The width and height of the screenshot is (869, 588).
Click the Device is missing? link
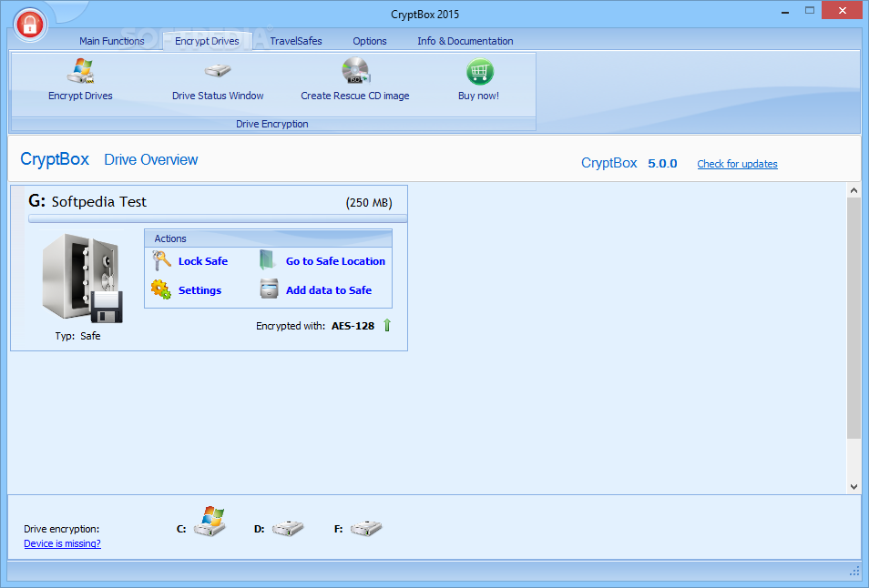tap(63, 543)
